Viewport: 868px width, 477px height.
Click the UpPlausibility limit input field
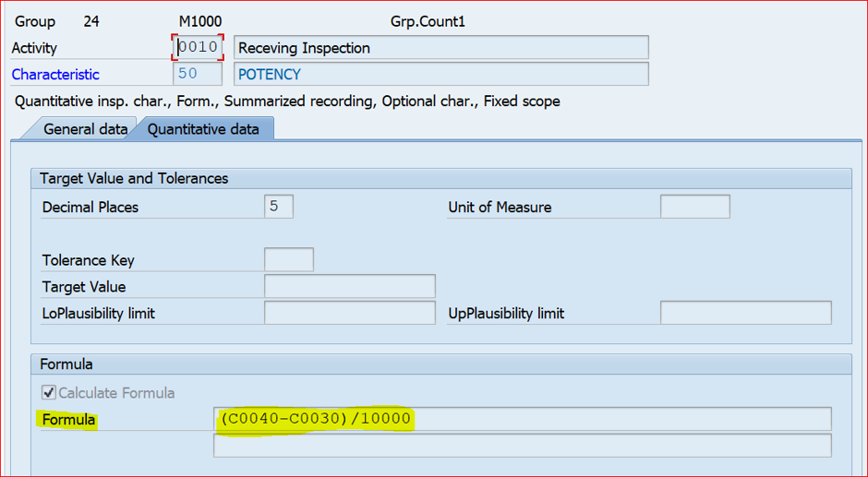tap(746, 313)
